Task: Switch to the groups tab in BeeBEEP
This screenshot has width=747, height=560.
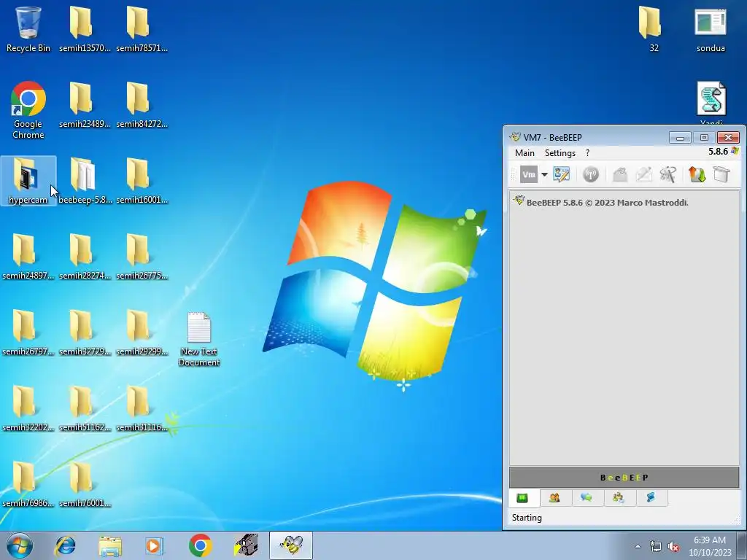Action: point(619,498)
